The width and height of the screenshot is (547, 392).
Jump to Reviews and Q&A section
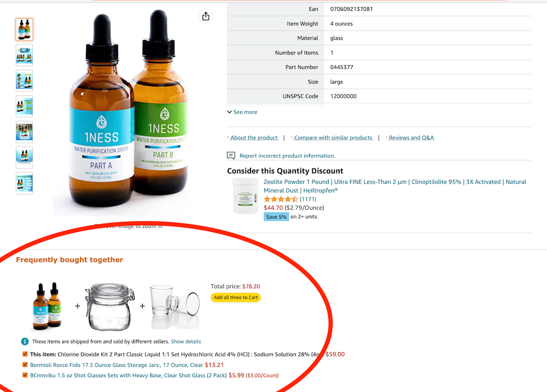coord(411,137)
